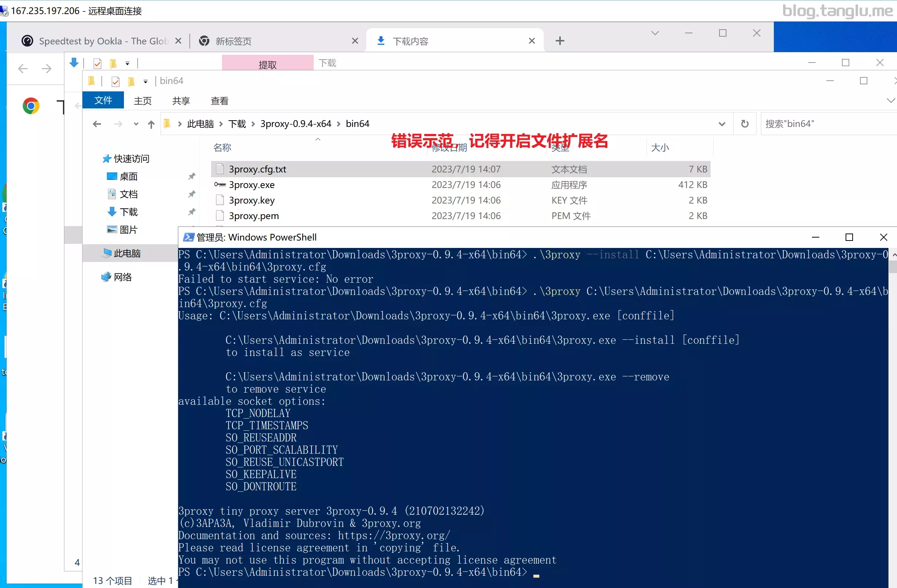Screen dimensions: 897x588
Task: Click the Chrome logo on the page
Action: (x=31, y=106)
